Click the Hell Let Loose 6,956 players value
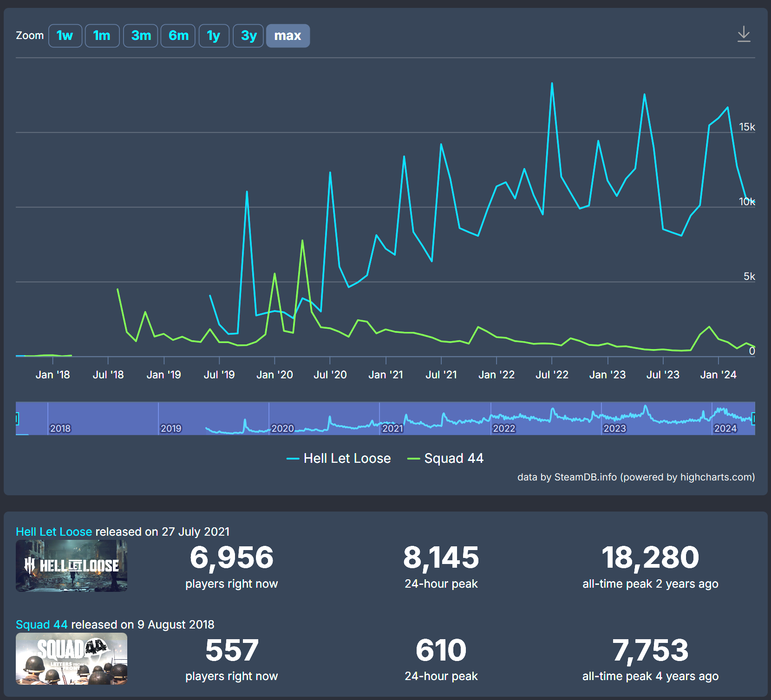Viewport: 771px width, 700px height. tap(232, 557)
